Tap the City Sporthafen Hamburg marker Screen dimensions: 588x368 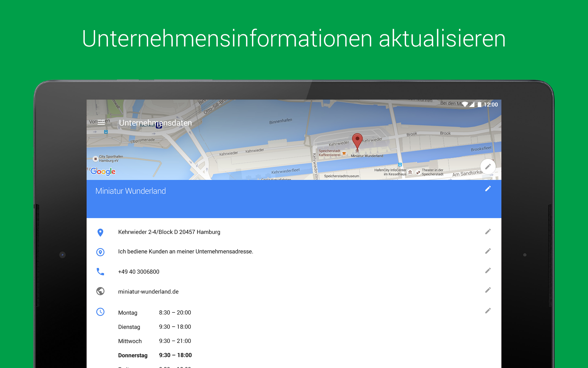click(96, 159)
